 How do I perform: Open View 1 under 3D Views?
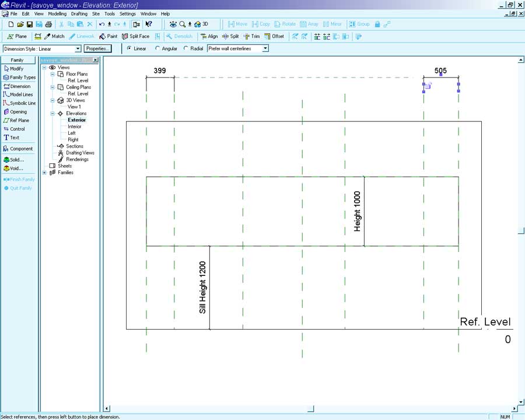coord(74,107)
